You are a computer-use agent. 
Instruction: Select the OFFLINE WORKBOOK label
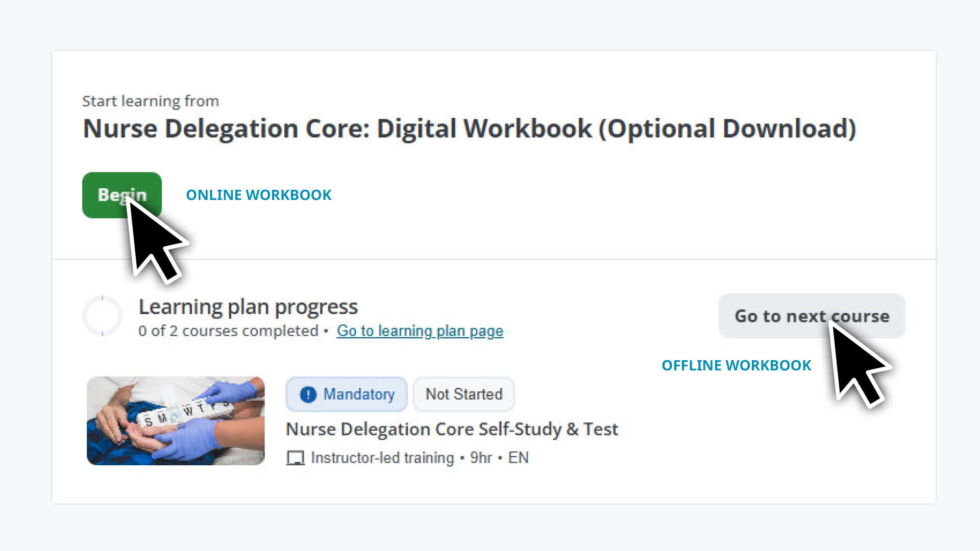(737, 365)
